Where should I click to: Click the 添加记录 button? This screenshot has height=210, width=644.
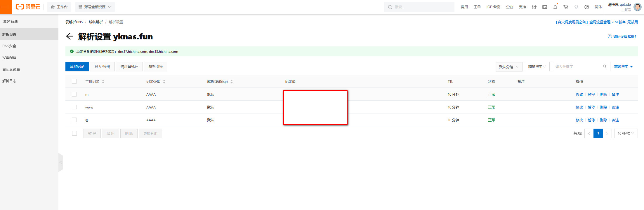(77, 66)
